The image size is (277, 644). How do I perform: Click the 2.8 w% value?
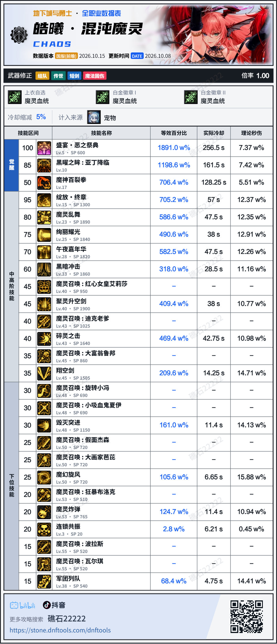(174, 529)
